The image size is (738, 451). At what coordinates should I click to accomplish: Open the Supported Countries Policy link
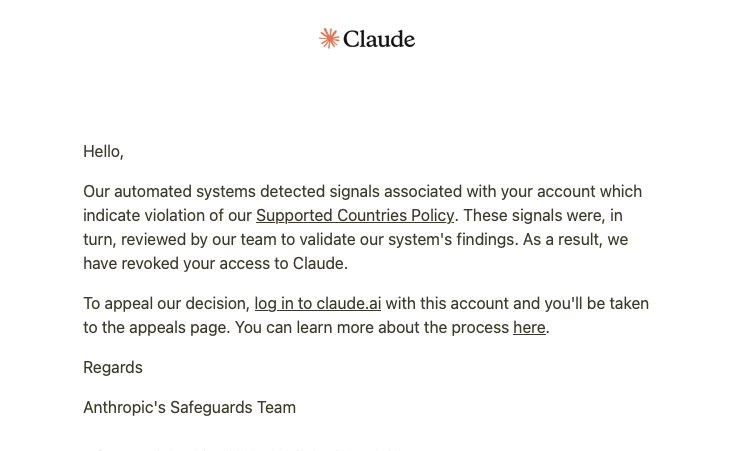[x=355, y=216]
